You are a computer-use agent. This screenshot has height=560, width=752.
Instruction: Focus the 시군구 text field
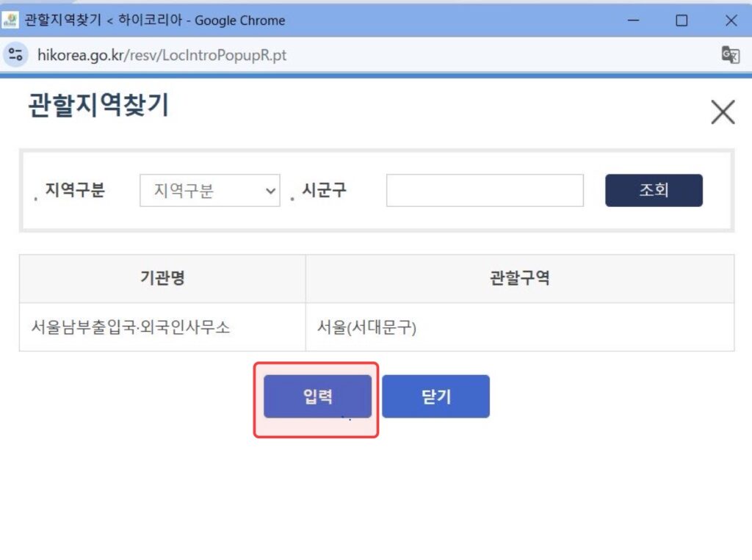pyautogui.click(x=485, y=190)
